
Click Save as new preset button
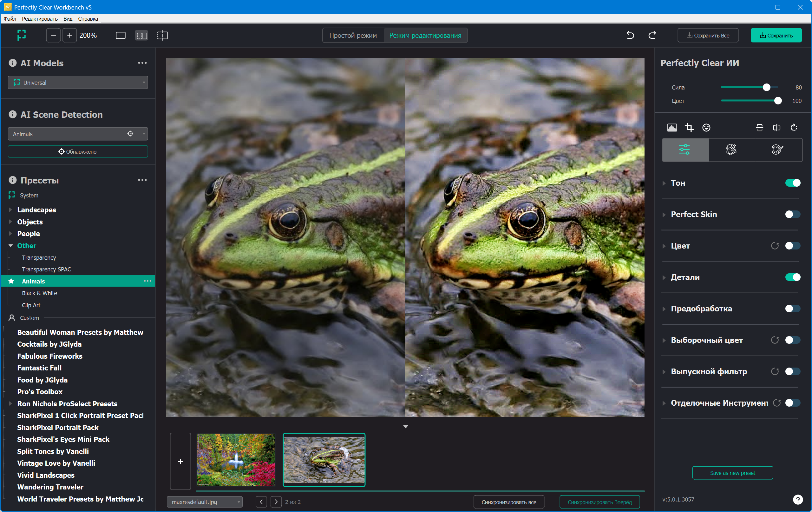[x=732, y=473]
